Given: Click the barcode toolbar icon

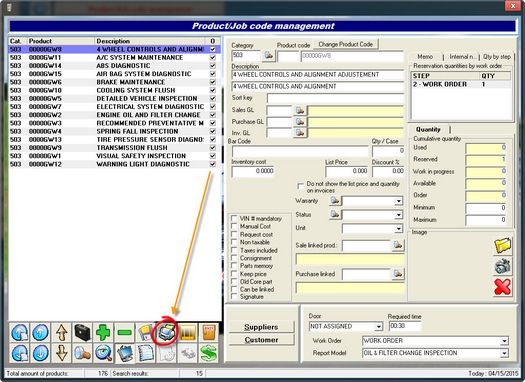Looking at the screenshot, I should 188,332.
